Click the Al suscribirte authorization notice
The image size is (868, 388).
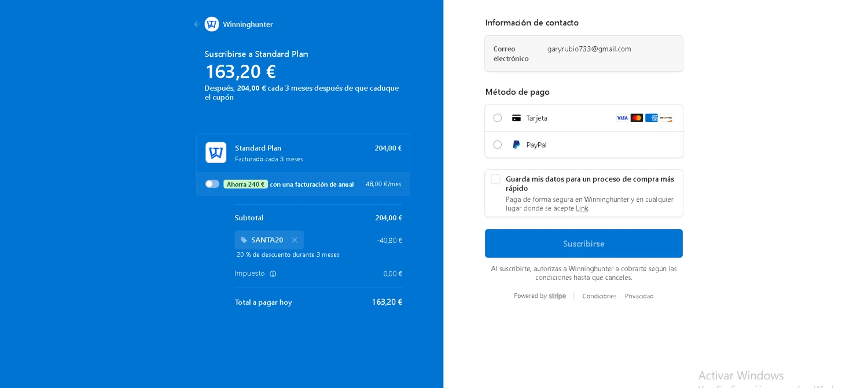click(584, 273)
